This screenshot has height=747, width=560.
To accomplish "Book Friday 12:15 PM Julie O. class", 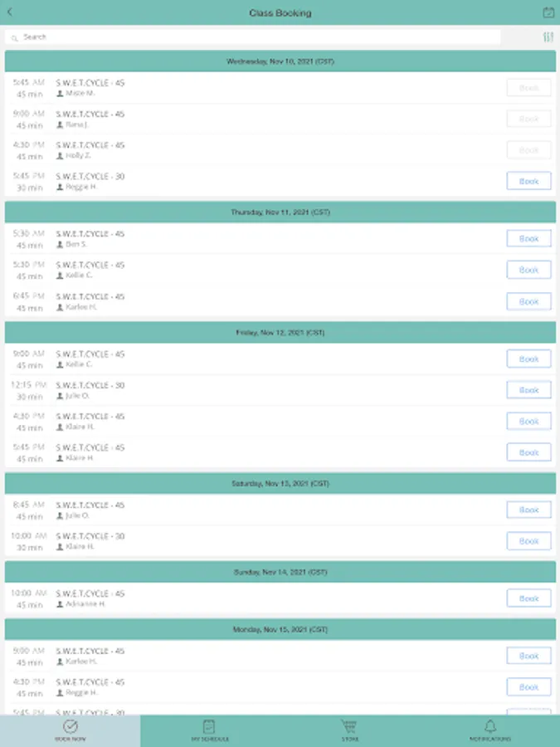I will [x=528, y=390].
